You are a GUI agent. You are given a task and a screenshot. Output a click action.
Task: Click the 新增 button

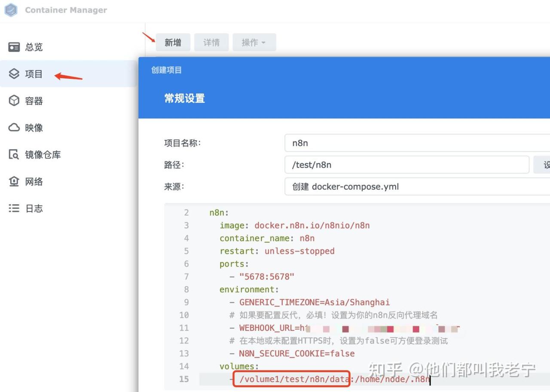point(173,43)
